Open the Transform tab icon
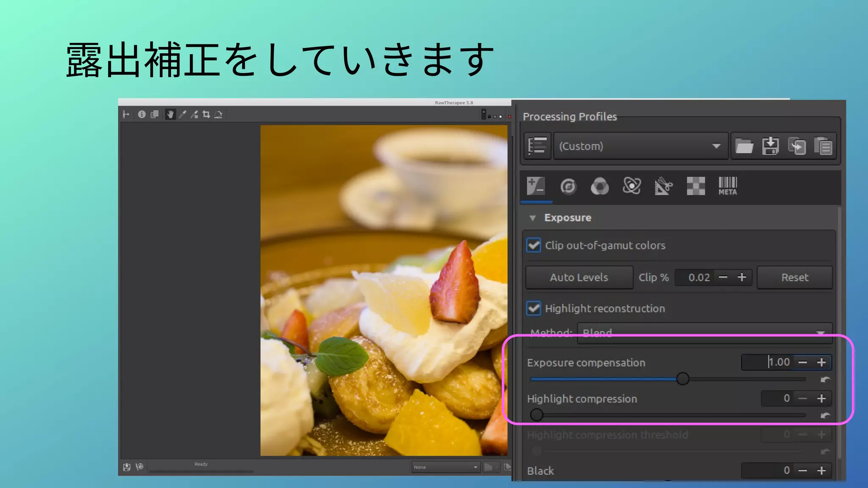This screenshot has width=868, height=488. [663, 186]
